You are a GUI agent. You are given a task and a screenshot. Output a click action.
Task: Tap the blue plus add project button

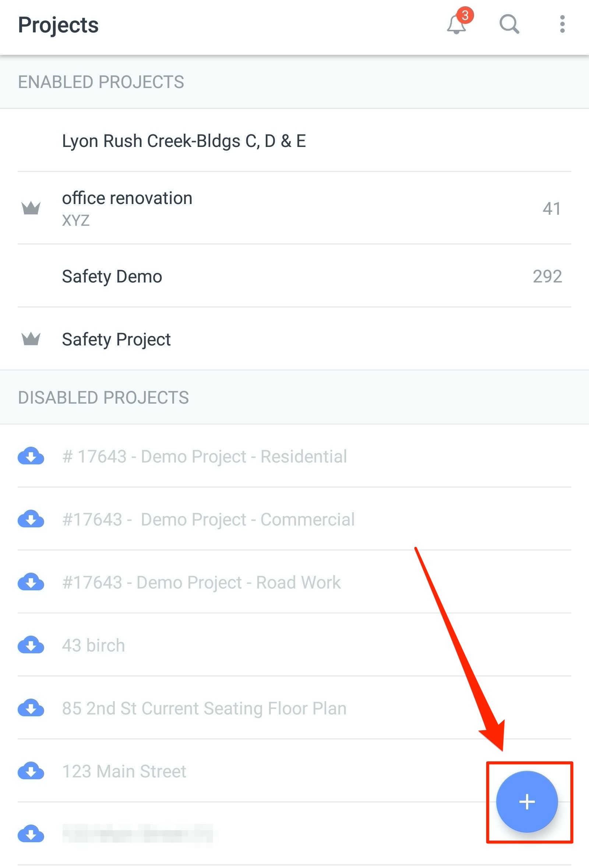527,801
